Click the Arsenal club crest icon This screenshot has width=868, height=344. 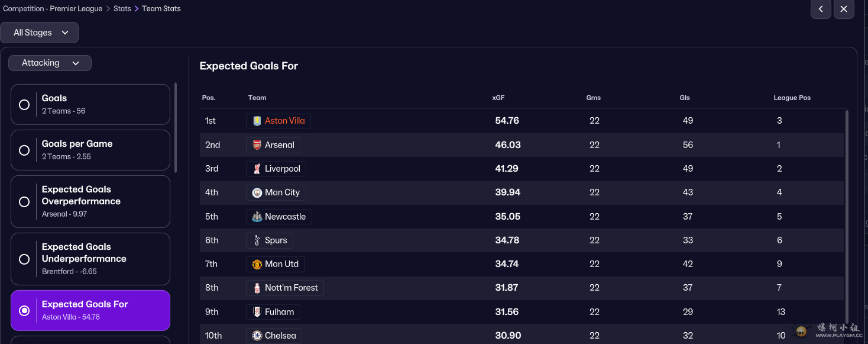click(x=257, y=145)
